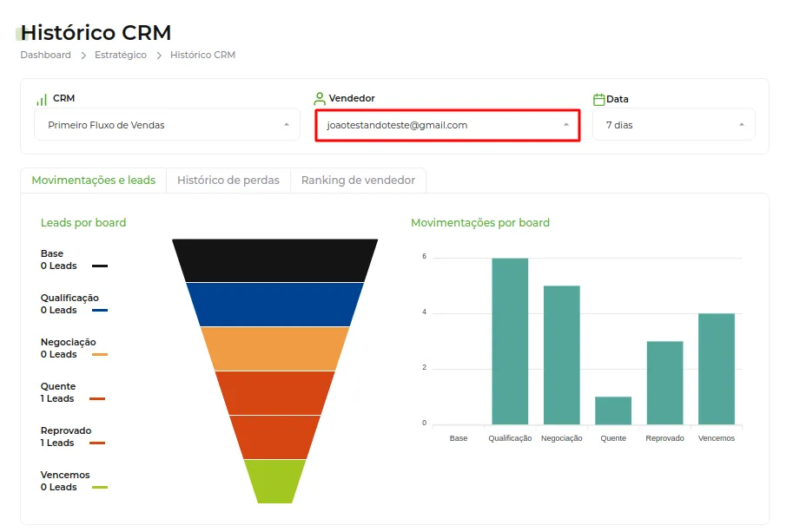Click the Movimentações por board heading
This screenshot has width=793, height=532.
[x=480, y=223]
